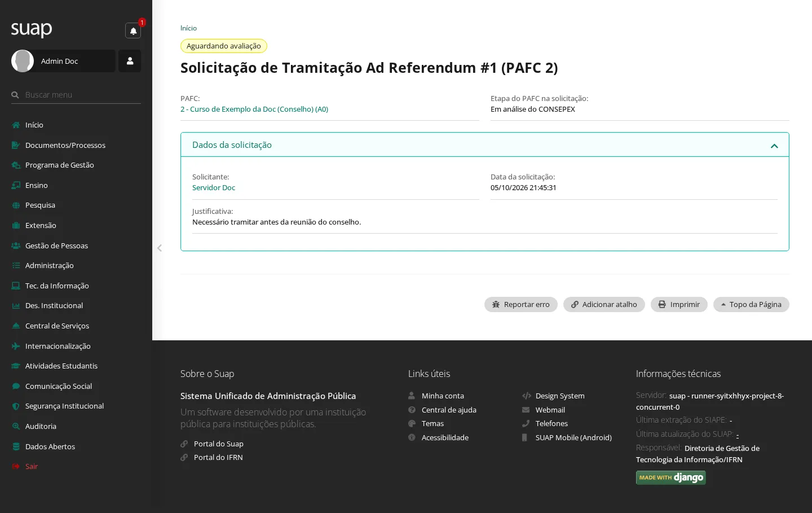The width and height of the screenshot is (812, 513).
Task: Click the Admin Doc avatar picture
Action: click(x=23, y=61)
